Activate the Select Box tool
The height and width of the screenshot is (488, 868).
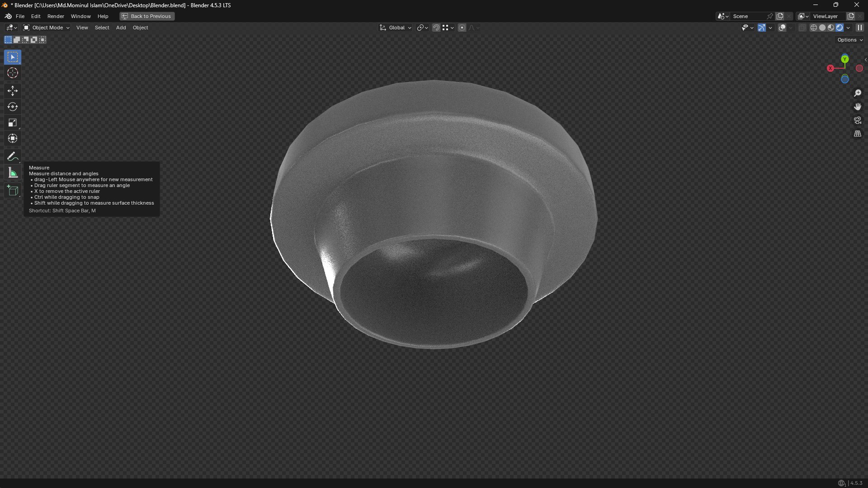(x=13, y=57)
